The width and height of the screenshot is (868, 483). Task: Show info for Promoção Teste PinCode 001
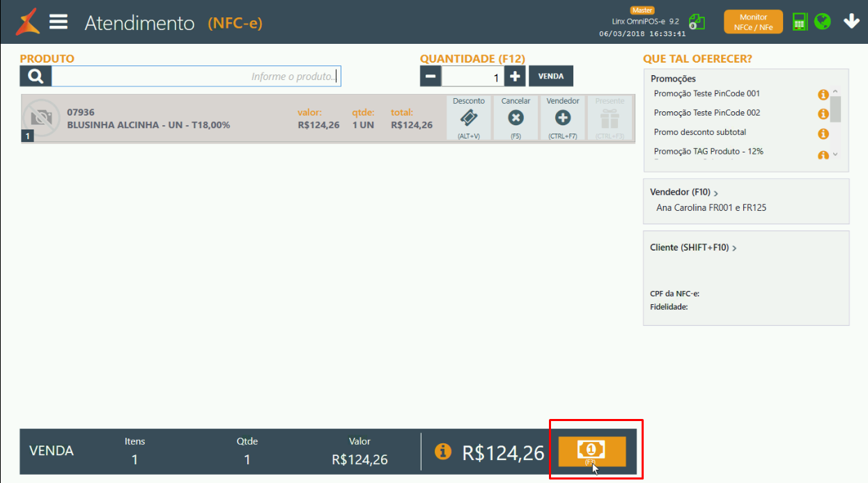(823, 95)
